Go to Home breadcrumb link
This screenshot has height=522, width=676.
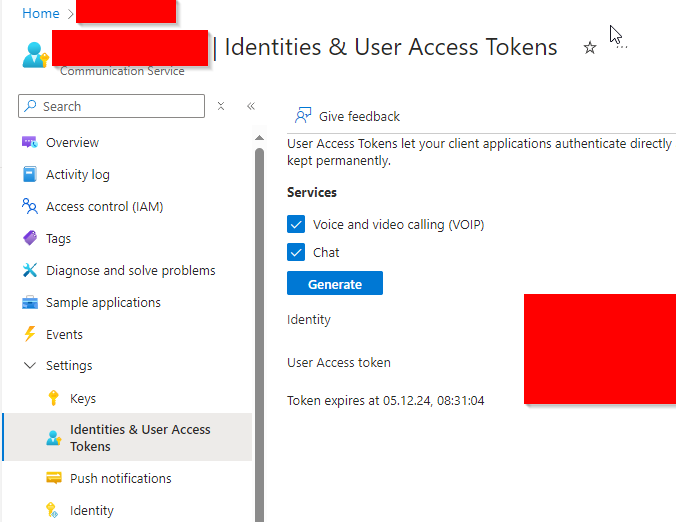(41, 13)
